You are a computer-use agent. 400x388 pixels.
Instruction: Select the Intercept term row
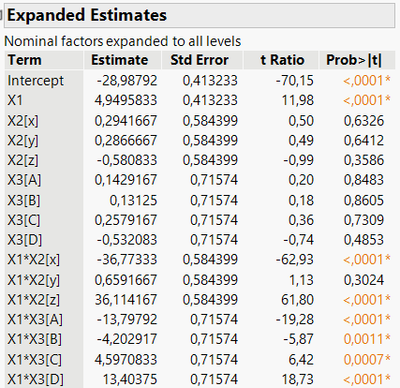[x=199, y=80]
